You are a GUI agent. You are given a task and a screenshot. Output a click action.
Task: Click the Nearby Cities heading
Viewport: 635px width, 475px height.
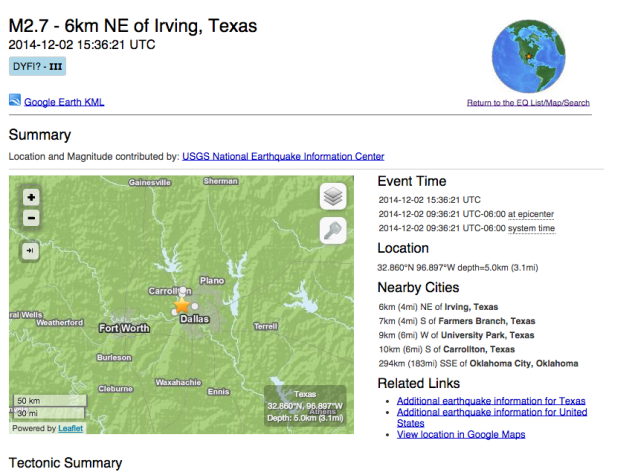(x=418, y=288)
